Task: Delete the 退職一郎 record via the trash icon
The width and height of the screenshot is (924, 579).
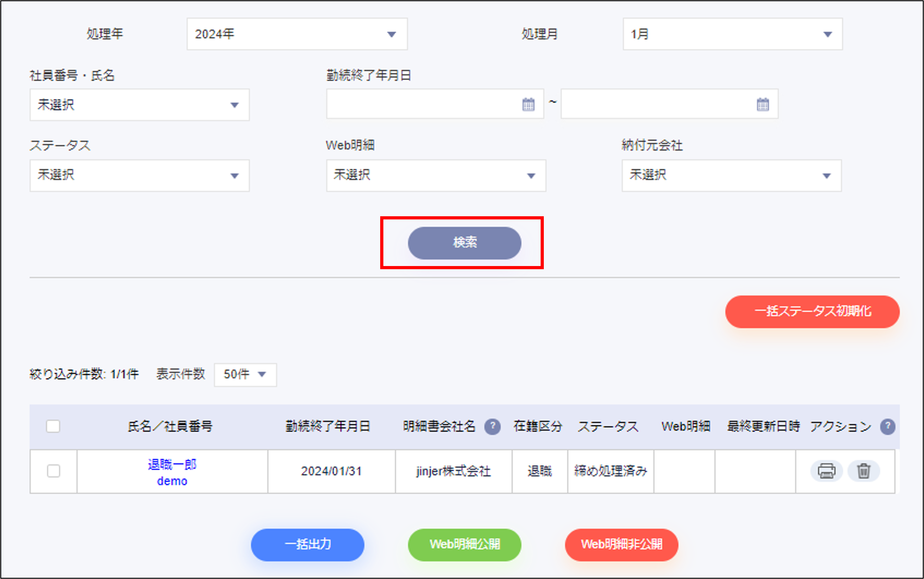Action: pyautogui.click(x=864, y=471)
